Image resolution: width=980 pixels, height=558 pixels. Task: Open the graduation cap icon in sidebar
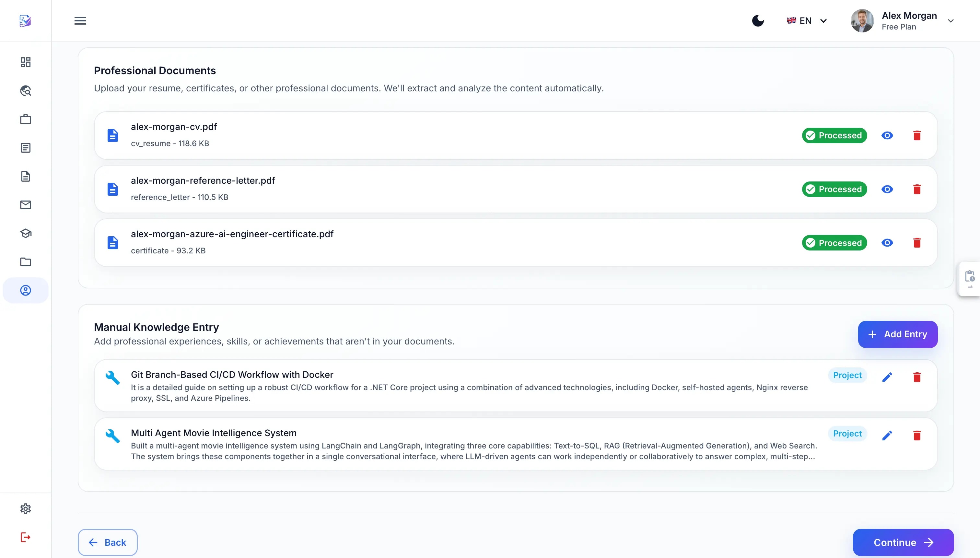click(x=25, y=233)
